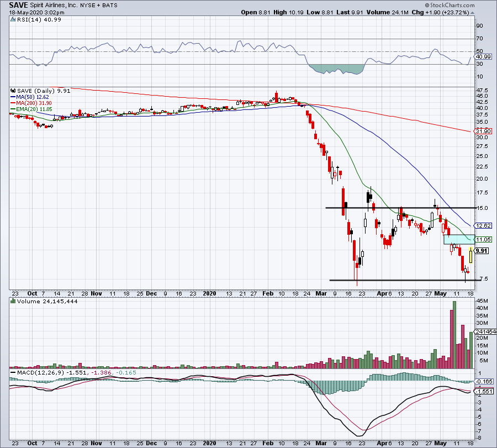Select the teal shaded gap rectangle
Image resolution: width=497 pixels, height=448 pixels.
tap(458, 239)
